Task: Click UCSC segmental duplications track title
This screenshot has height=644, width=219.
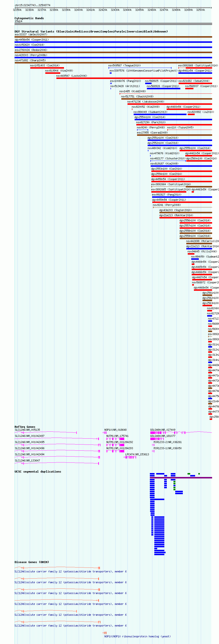Action: tap(38, 472)
